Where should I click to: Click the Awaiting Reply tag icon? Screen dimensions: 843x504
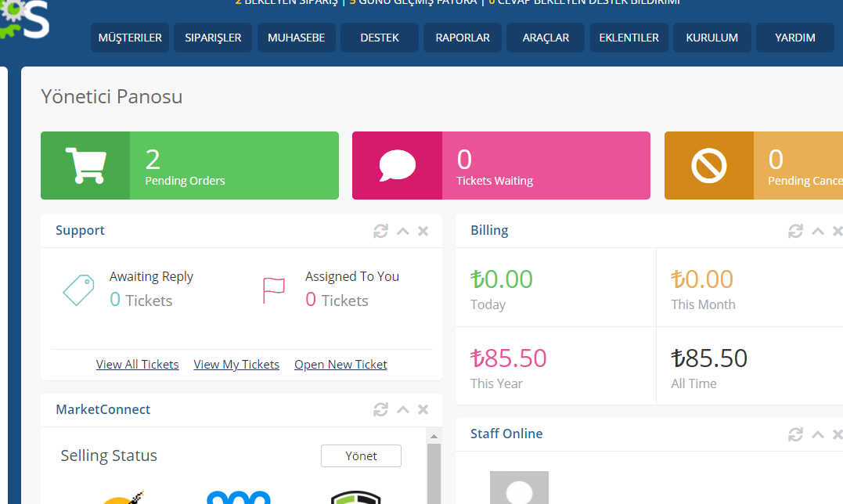(78, 290)
